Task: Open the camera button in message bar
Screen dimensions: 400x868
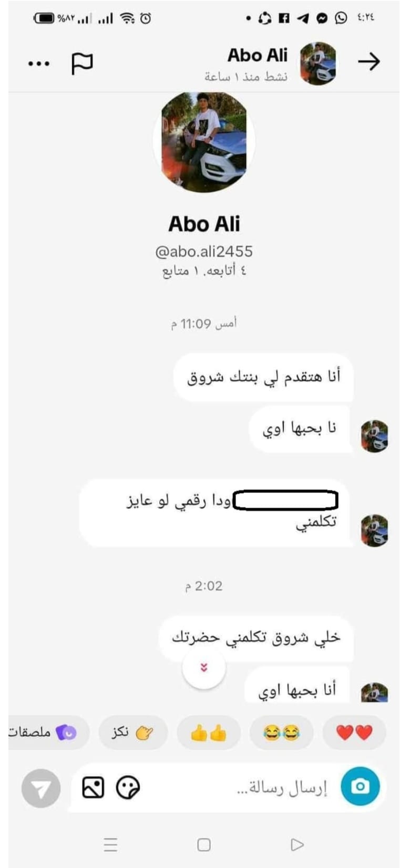Action: [x=360, y=786]
